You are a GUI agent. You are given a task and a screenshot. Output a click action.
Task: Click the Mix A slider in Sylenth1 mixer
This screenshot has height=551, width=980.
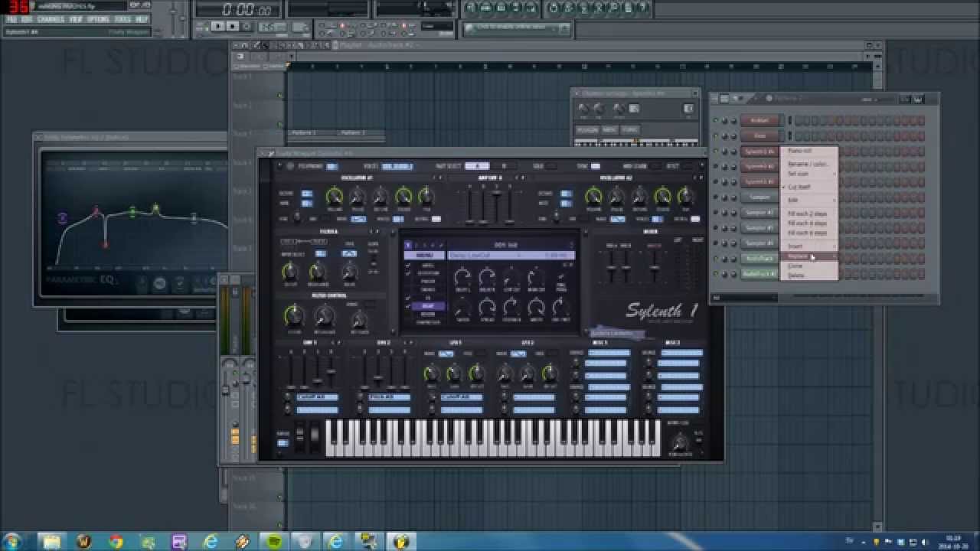click(x=612, y=266)
